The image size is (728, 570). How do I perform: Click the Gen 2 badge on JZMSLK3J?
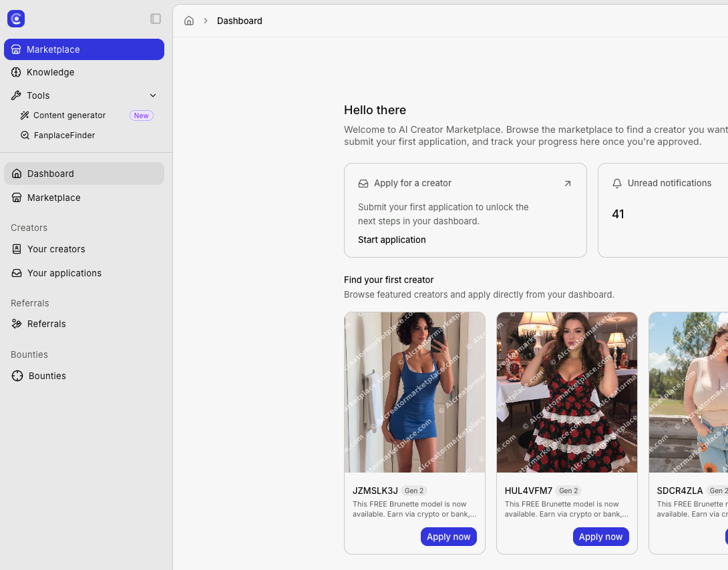[414, 491]
